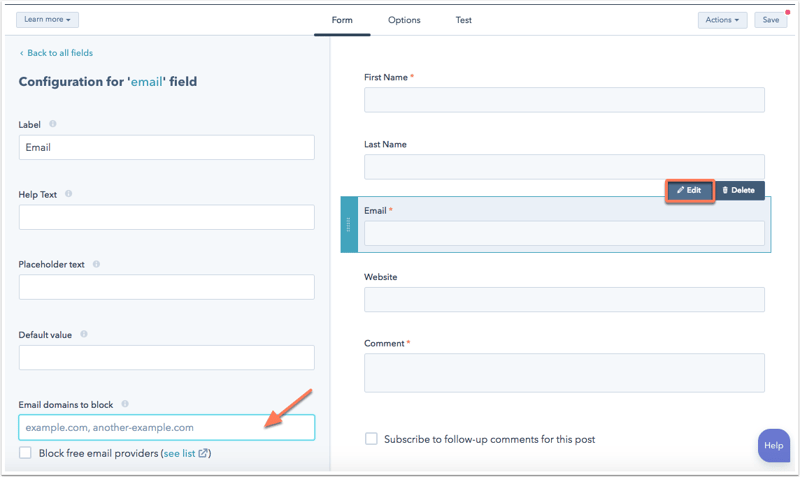
Task: Click the Help Text info icon
Action: click(x=68, y=194)
